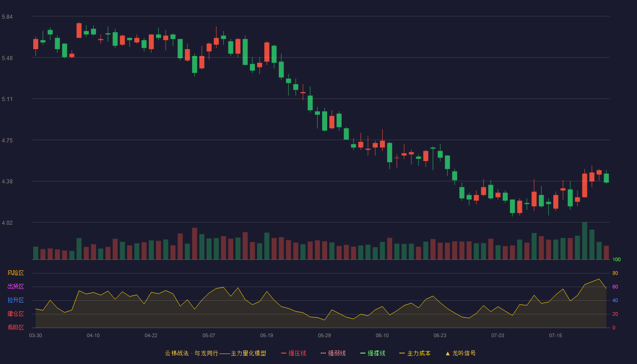Screen dimensions: 637x364
Task: Click the 06-10 date label
Action: click(x=382, y=335)
